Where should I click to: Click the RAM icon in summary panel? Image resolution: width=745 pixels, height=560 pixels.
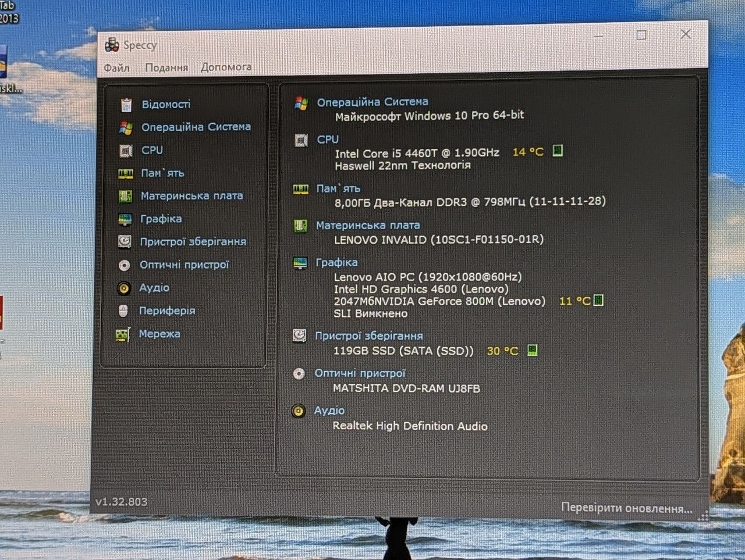[x=300, y=189]
